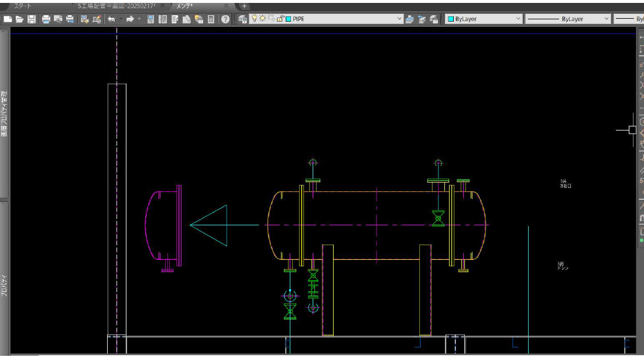The image size is (644, 357).
Task: Open the Layer States Manager
Action: point(434,19)
